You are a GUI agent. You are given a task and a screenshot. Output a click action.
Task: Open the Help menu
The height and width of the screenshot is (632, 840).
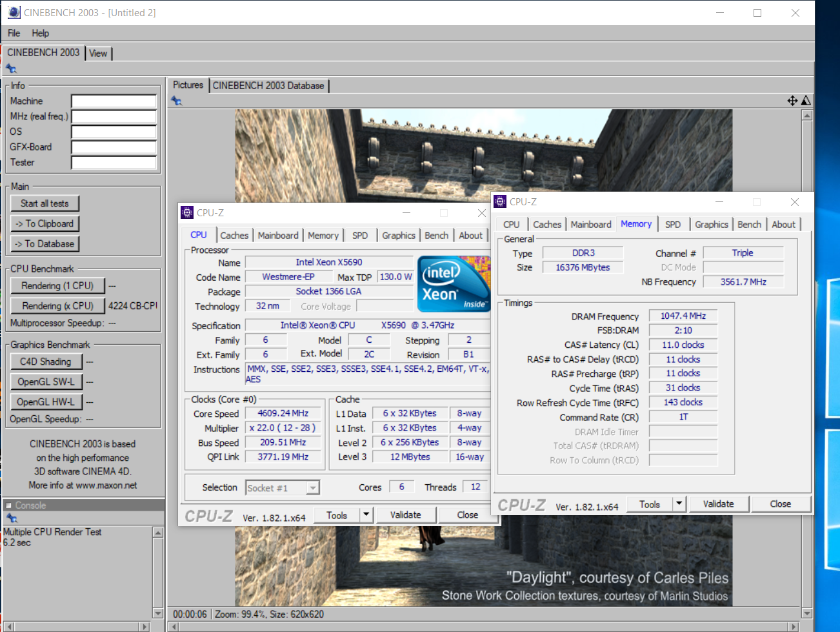click(x=40, y=33)
